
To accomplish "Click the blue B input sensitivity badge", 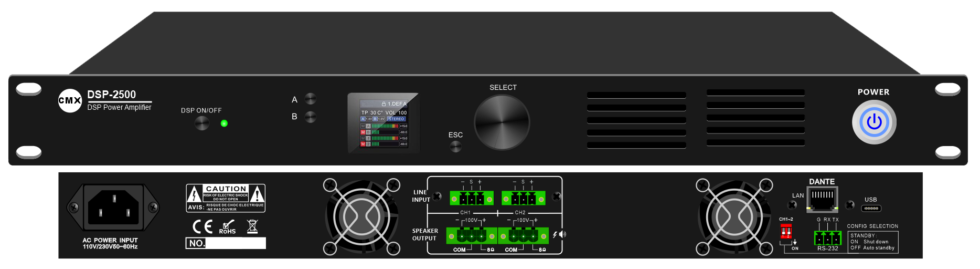I will 375,119.
